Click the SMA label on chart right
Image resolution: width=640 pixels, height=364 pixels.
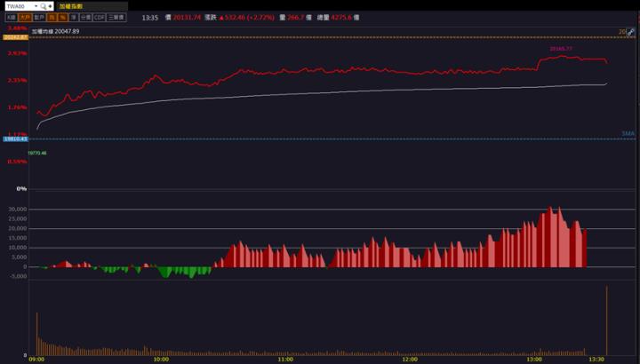628,133
